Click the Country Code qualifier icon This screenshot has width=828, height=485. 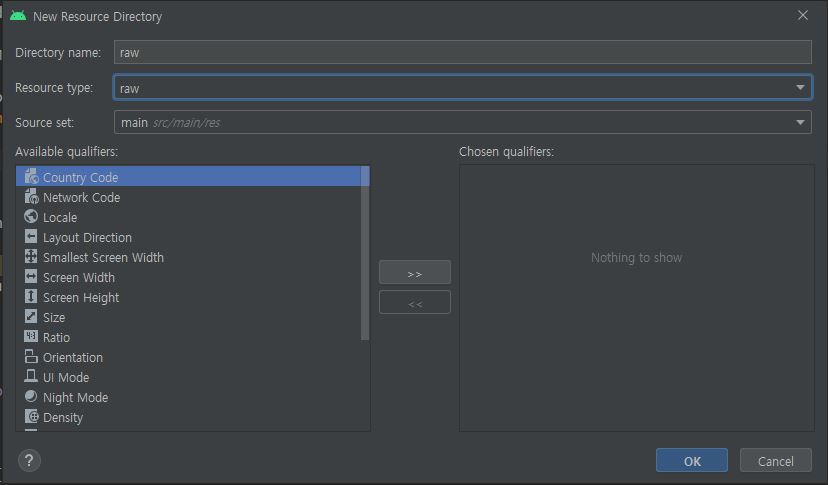[31, 176]
